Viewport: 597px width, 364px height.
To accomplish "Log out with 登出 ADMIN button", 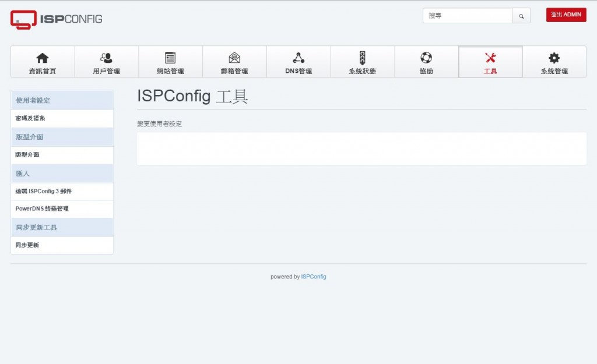I will 566,15.
